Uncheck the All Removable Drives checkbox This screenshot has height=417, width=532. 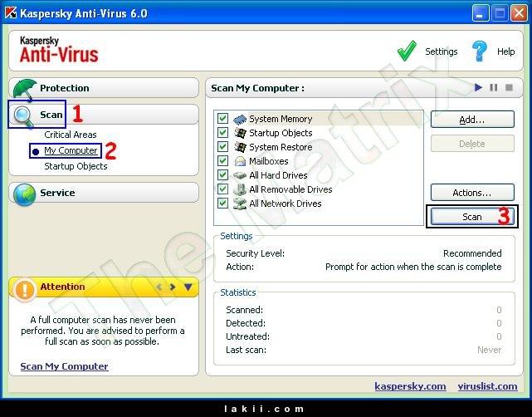222,189
